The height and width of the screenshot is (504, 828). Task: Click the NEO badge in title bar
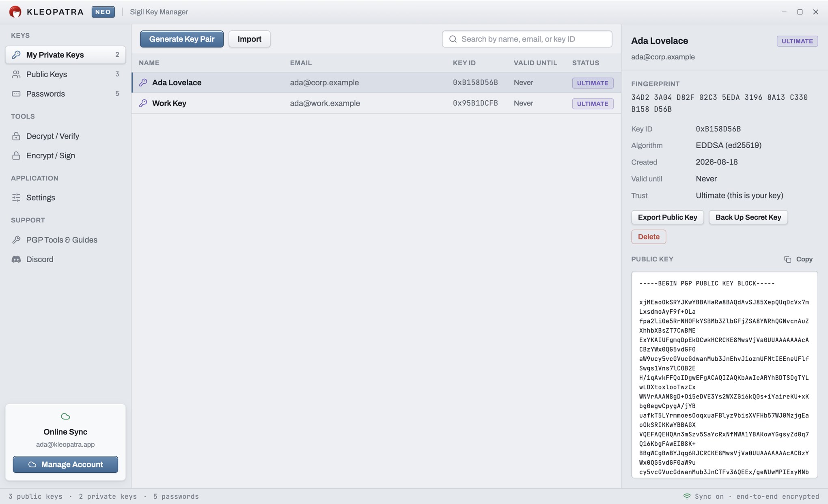[103, 12]
